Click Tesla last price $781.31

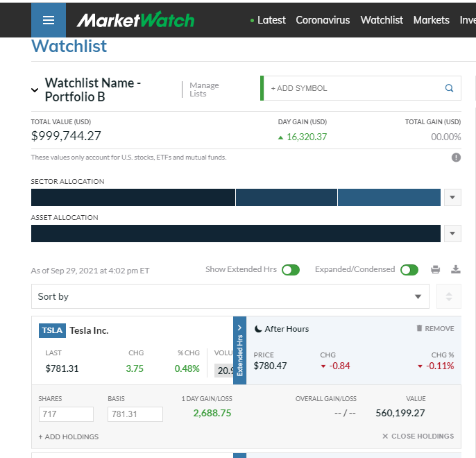62,368
